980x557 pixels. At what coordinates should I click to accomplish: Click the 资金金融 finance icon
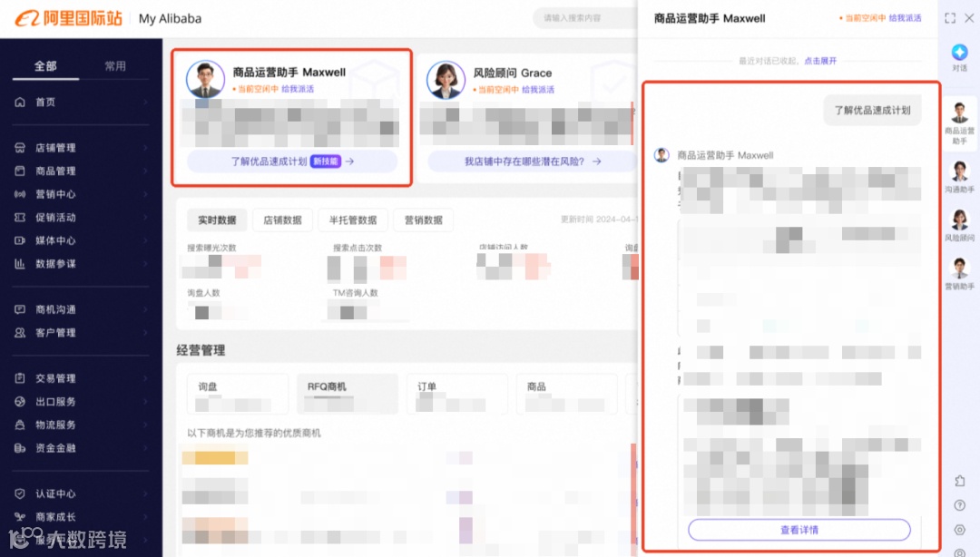[x=20, y=447]
